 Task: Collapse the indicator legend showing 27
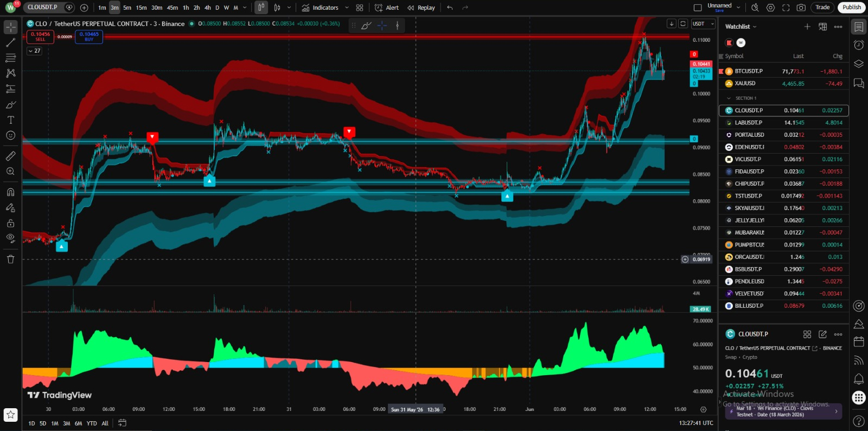34,50
